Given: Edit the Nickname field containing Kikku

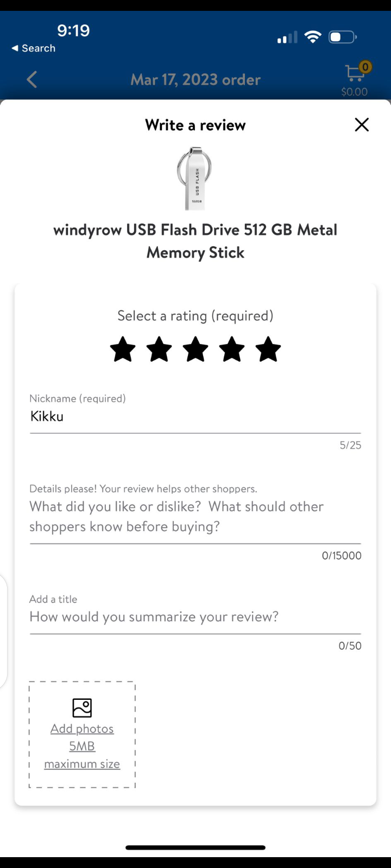Looking at the screenshot, I should 194,417.
